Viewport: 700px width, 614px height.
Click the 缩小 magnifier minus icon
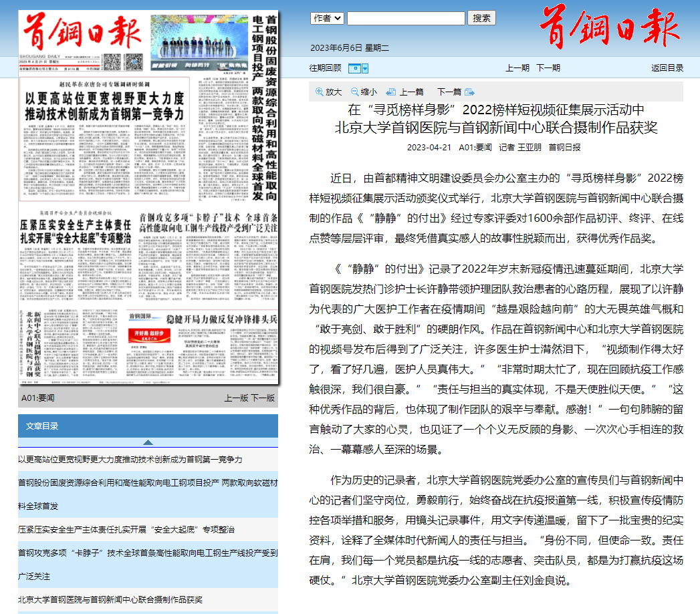(354, 92)
